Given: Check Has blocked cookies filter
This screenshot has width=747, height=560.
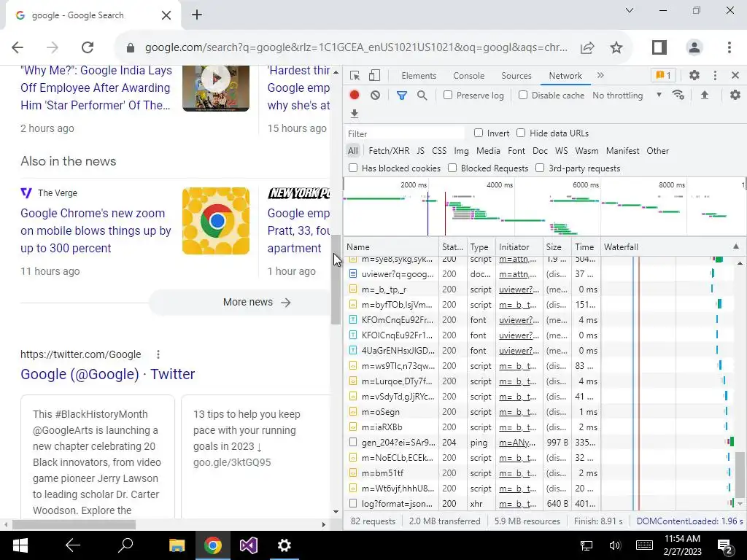Looking at the screenshot, I should [353, 168].
